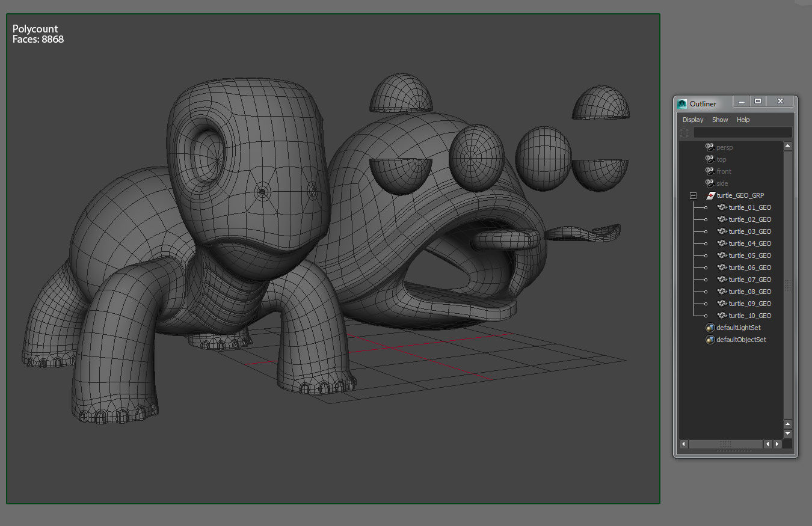Screen dimensions: 812x526
Task: Click the Outliner horizontal scrollbar thumb
Action: coord(726,444)
